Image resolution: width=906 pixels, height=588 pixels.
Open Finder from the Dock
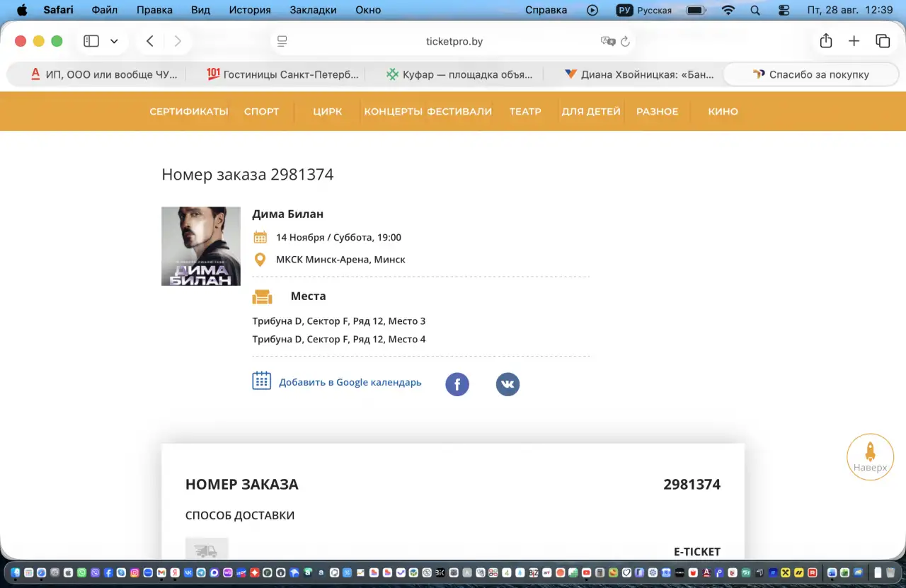[x=16, y=572]
